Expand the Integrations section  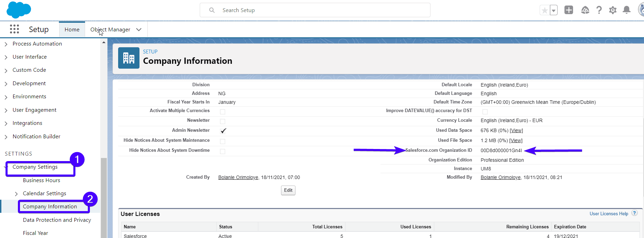point(6,123)
